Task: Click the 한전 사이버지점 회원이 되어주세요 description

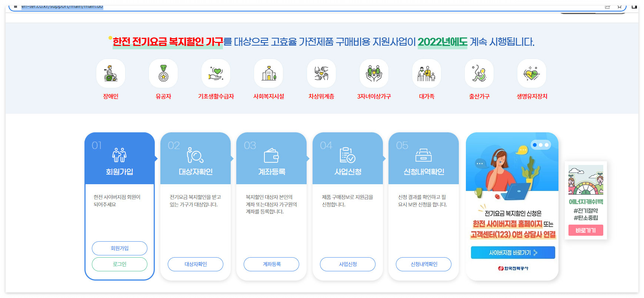Action: click(117, 201)
